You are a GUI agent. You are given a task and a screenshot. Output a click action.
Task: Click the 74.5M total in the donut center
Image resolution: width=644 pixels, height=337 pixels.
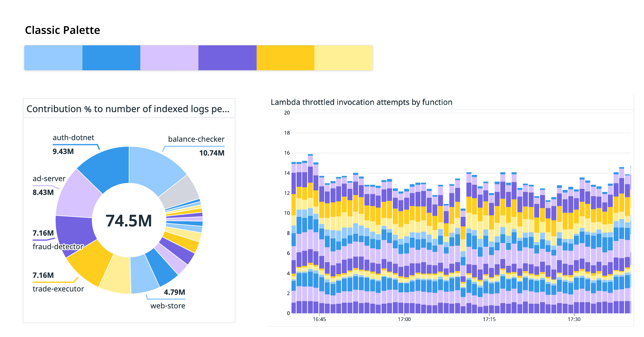pyautogui.click(x=129, y=220)
